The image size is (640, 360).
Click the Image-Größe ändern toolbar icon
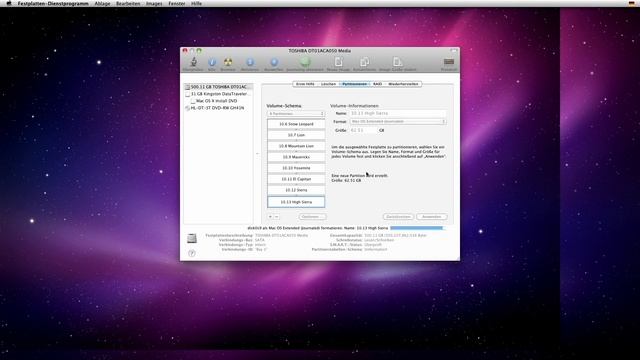[x=397, y=62]
